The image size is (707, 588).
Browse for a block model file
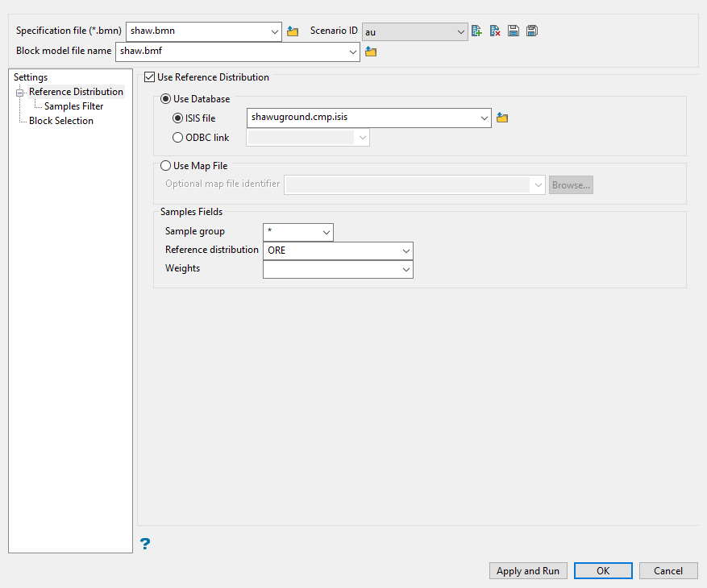click(x=371, y=52)
